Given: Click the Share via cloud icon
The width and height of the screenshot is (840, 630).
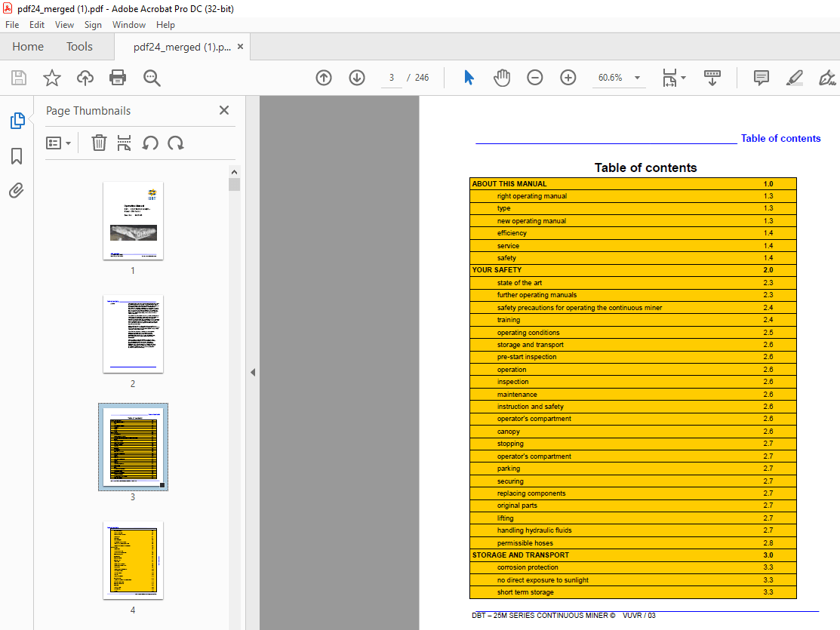Looking at the screenshot, I should point(85,78).
